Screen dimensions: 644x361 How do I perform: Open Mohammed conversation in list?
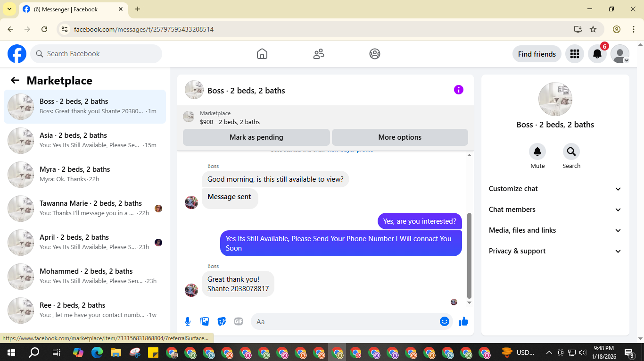tap(85, 277)
